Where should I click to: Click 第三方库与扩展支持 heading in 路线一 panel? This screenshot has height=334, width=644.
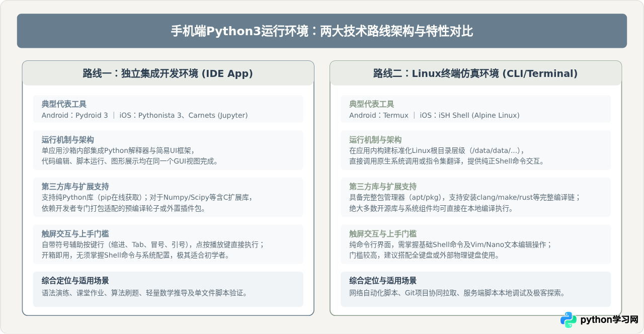(75, 187)
